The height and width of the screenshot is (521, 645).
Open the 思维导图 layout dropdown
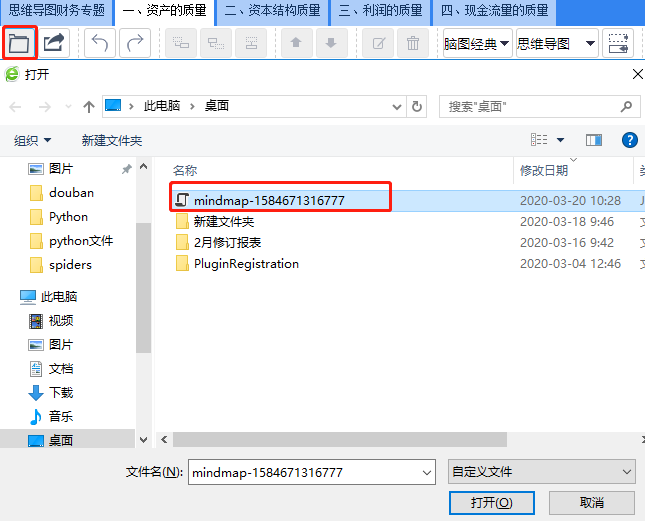pyautogui.click(x=556, y=43)
